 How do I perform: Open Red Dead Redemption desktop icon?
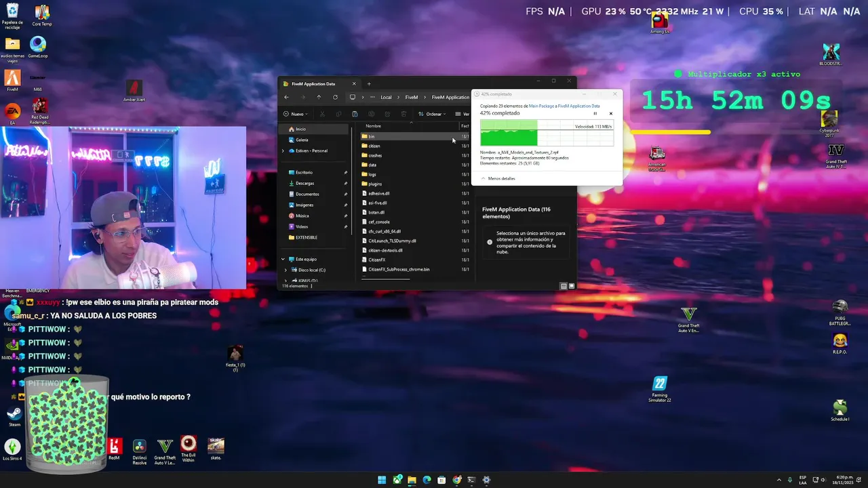point(39,111)
